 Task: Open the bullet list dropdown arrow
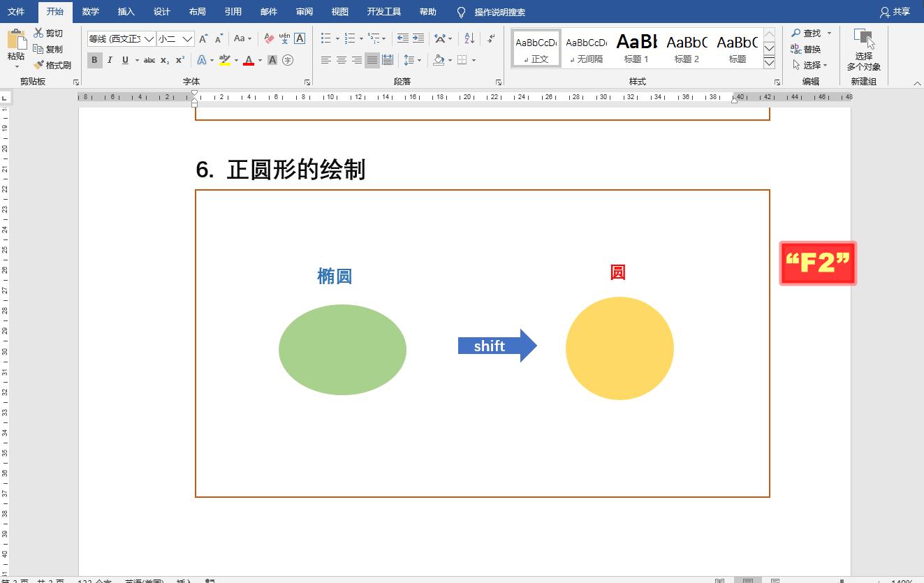click(x=337, y=39)
